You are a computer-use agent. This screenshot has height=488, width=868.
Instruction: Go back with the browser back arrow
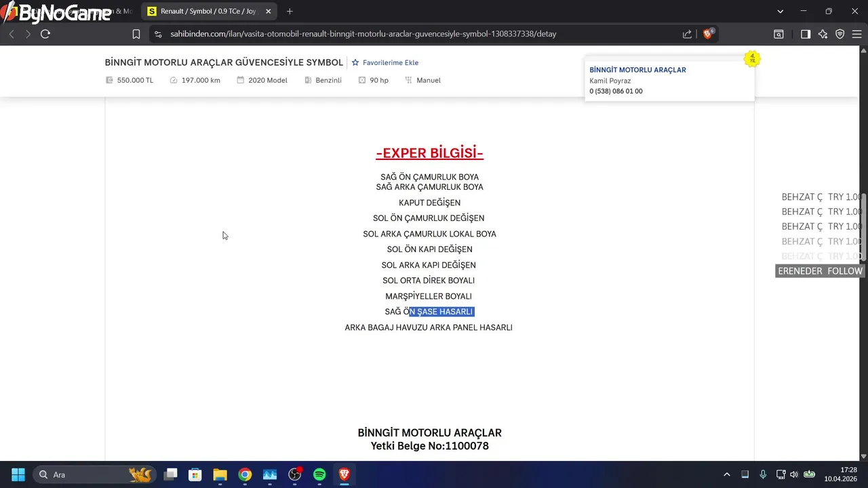tap(12, 34)
